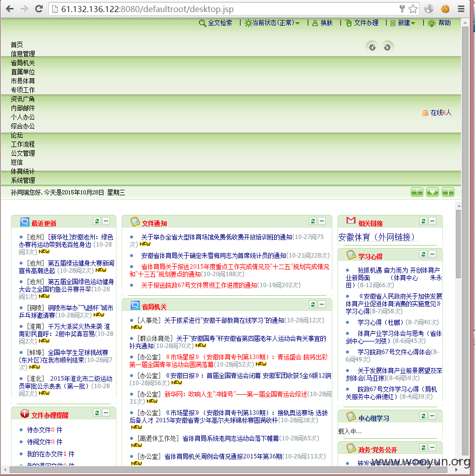Image resolution: width=475 pixels, height=476 pixels.
Task: Open Chrome menu hamburger icon
Action: click(x=461, y=9)
